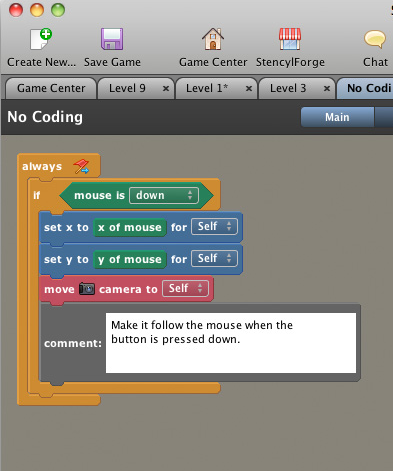Image resolution: width=393 pixels, height=471 pixels.
Task: Open Self dropdown in set y block
Action: 214,259
